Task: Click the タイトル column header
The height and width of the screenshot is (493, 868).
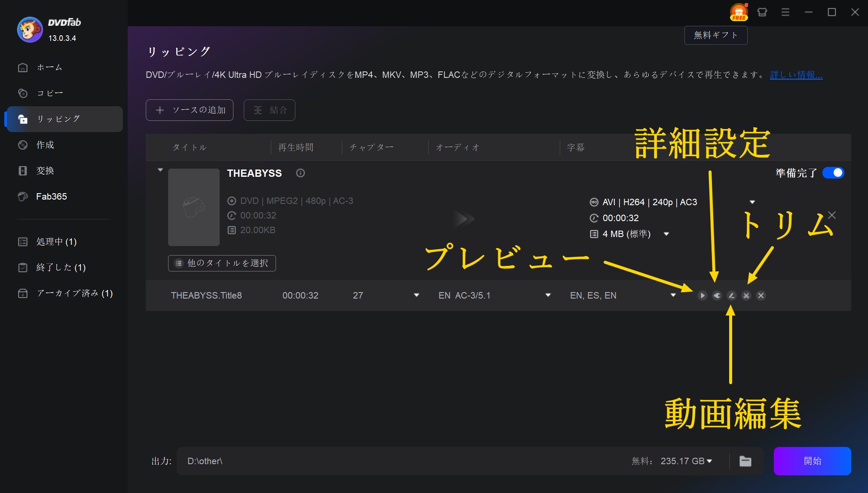Action: click(x=190, y=148)
